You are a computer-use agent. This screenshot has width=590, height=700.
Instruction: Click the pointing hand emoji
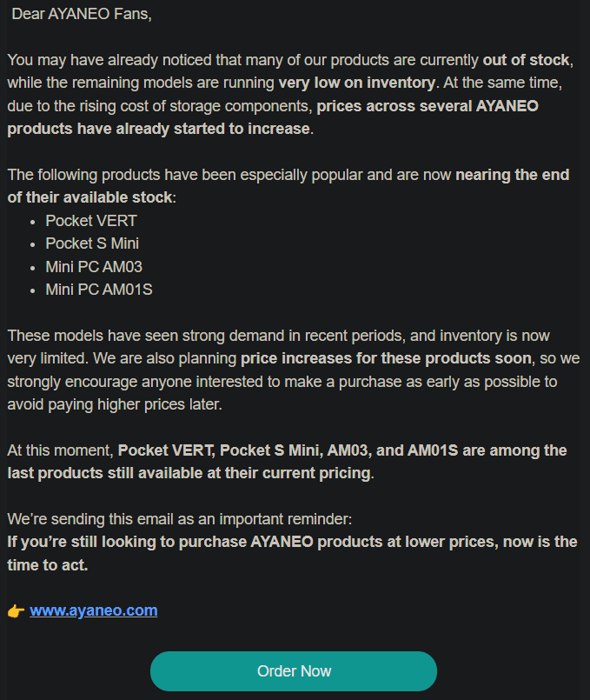pyautogui.click(x=16, y=610)
